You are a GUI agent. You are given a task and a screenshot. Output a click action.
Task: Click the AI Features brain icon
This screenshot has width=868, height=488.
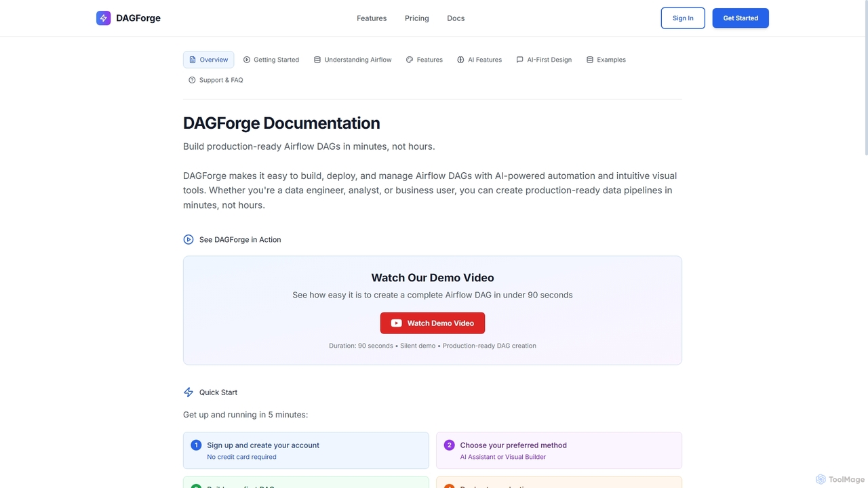point(460,60)
